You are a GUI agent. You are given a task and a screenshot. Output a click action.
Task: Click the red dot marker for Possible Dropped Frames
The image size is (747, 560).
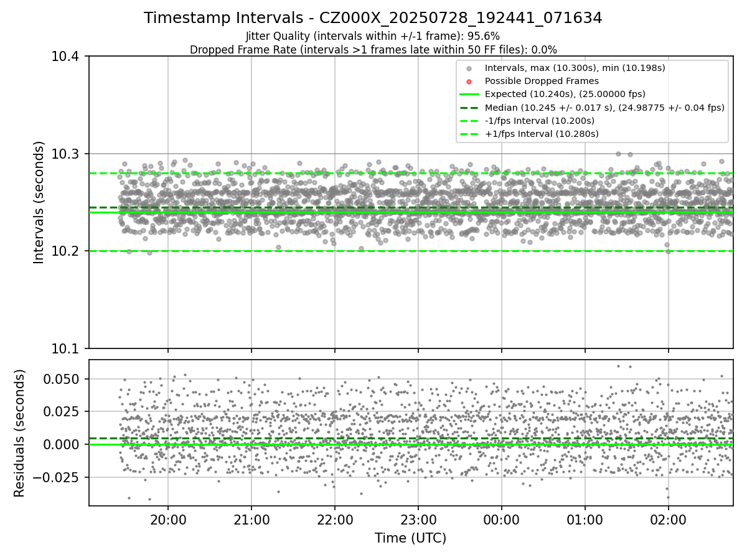469,82
